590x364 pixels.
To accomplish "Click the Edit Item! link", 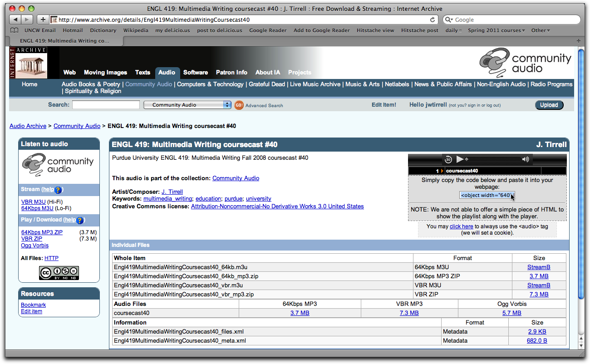I will pyautogui.click(x=384, y=105).
